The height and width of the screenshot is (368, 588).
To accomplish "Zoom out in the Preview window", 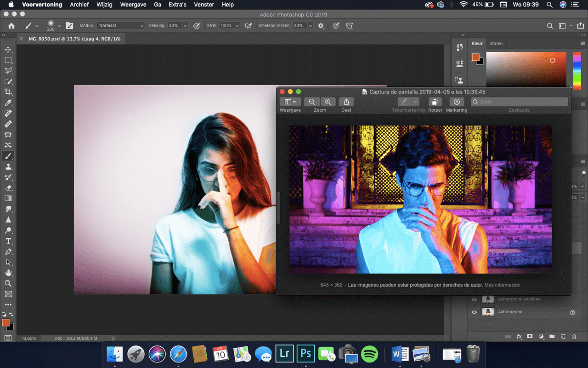I will (312, 102).
